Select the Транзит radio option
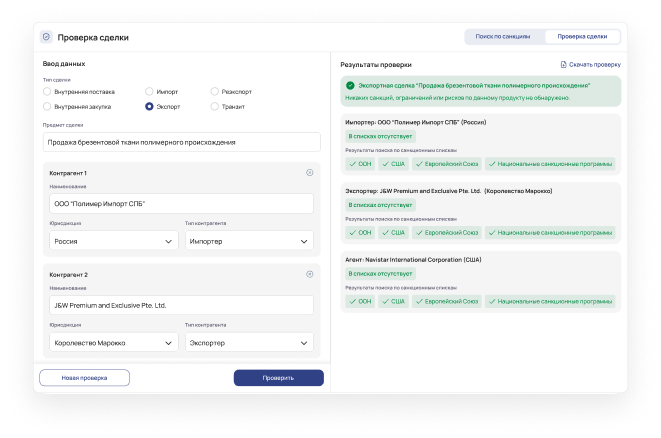661x438 pixels. (x=214, y=106)
